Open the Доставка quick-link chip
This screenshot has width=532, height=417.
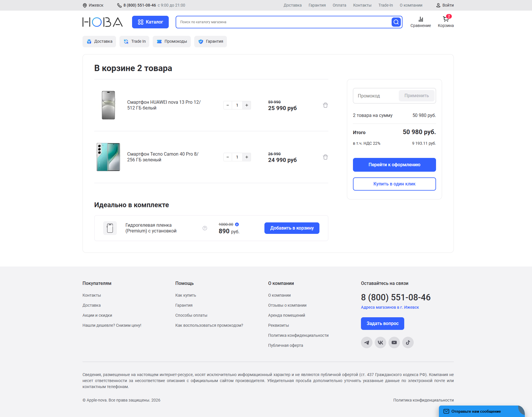(99, 42)
